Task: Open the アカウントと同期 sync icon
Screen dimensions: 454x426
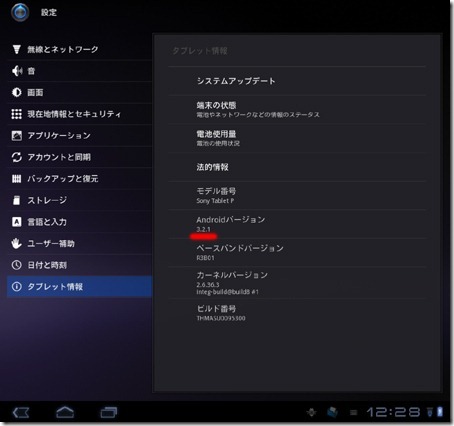Action: coord(16,157)
